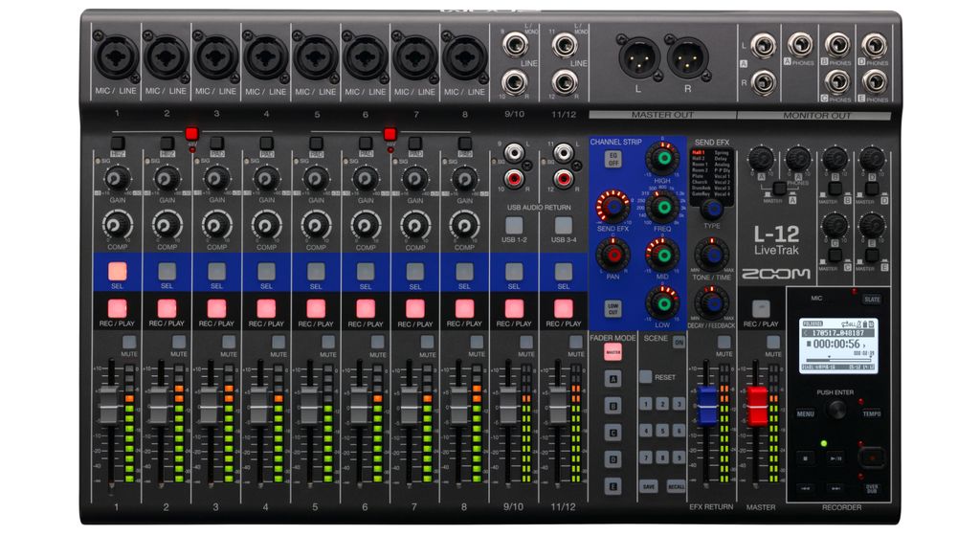Select channel 4 with its SEL button
This screenshot has height=535, width=980.
click(266, 271)
